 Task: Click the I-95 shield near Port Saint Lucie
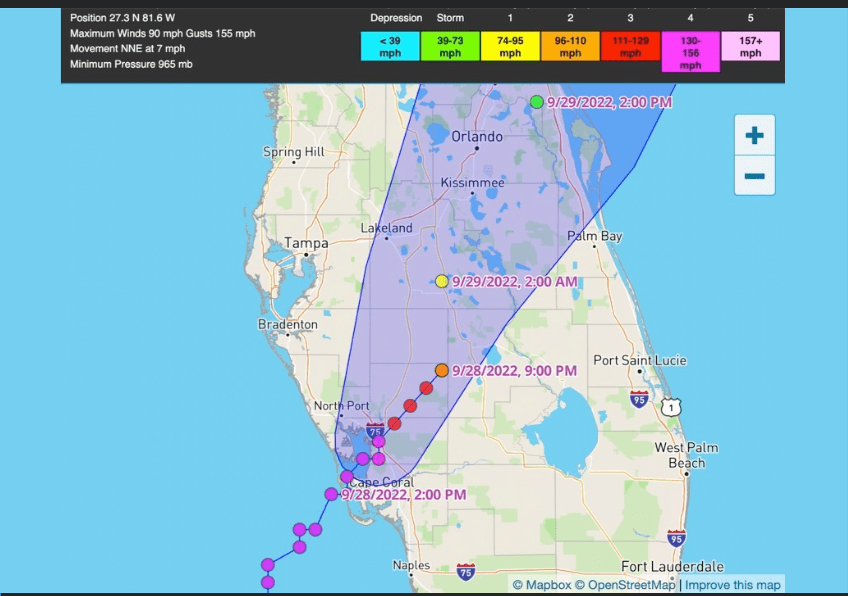click(639, 400)
